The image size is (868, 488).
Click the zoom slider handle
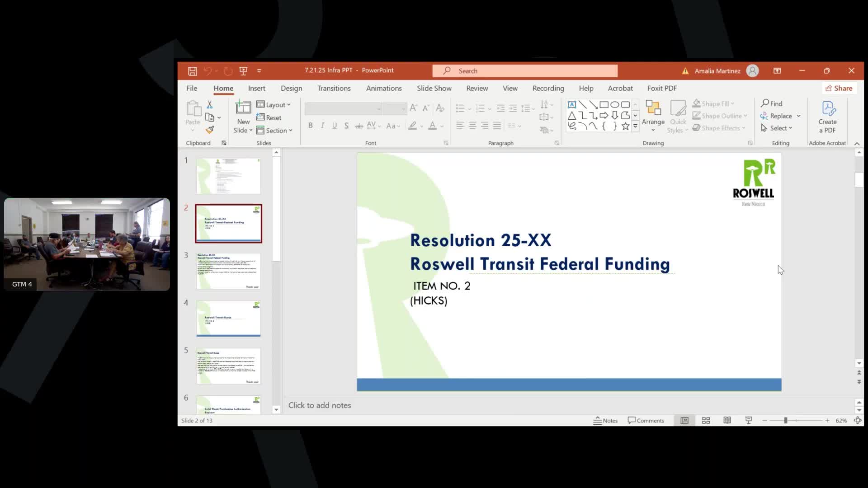click(786, 421)
